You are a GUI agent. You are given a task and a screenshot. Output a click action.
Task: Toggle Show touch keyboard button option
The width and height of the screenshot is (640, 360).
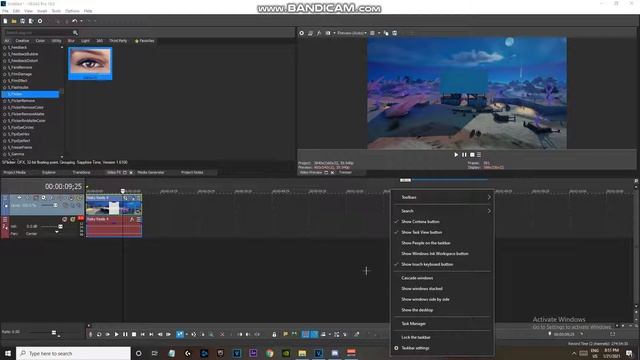(x=442, y=264)
